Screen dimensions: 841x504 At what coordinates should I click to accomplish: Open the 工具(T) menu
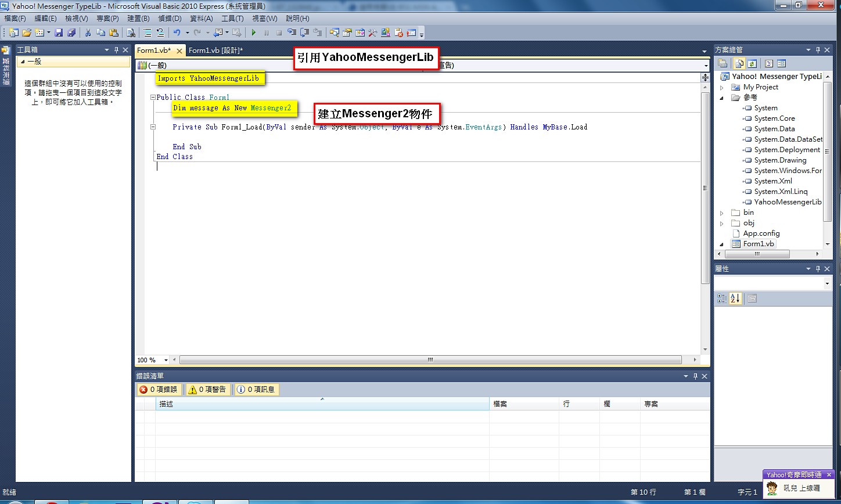(232, 19)
